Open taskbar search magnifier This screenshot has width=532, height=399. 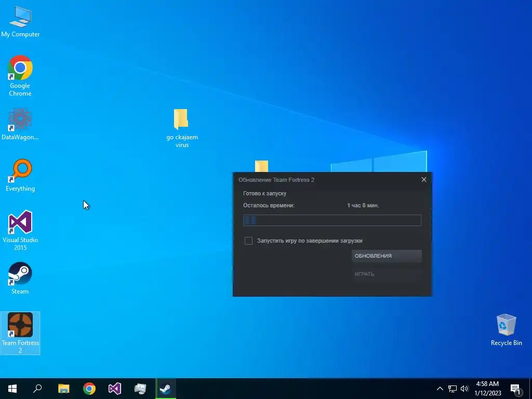(x=37, y=389)
